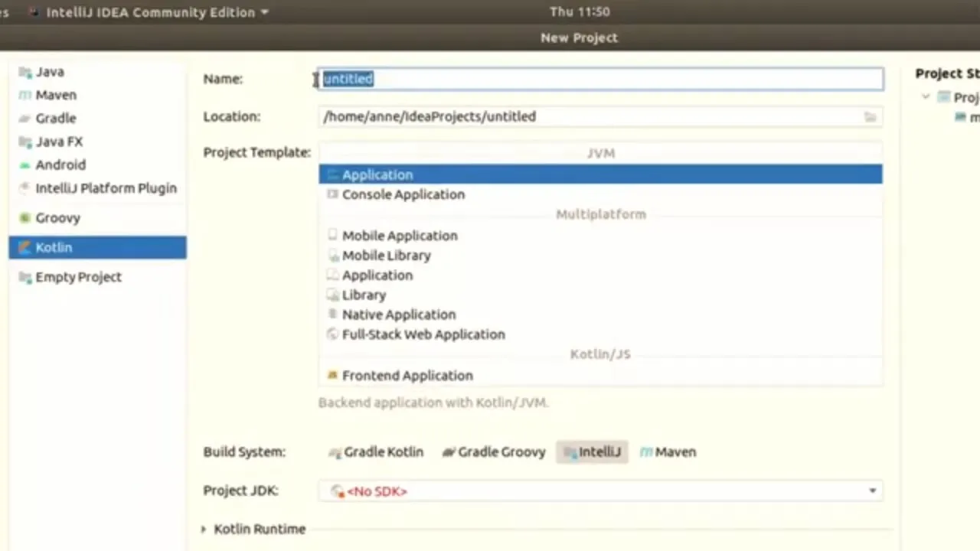The height and width of the screenshot is (551, 980).
Task: Open the clock showing Thu 11:50
Action: (x=580, y=11)
